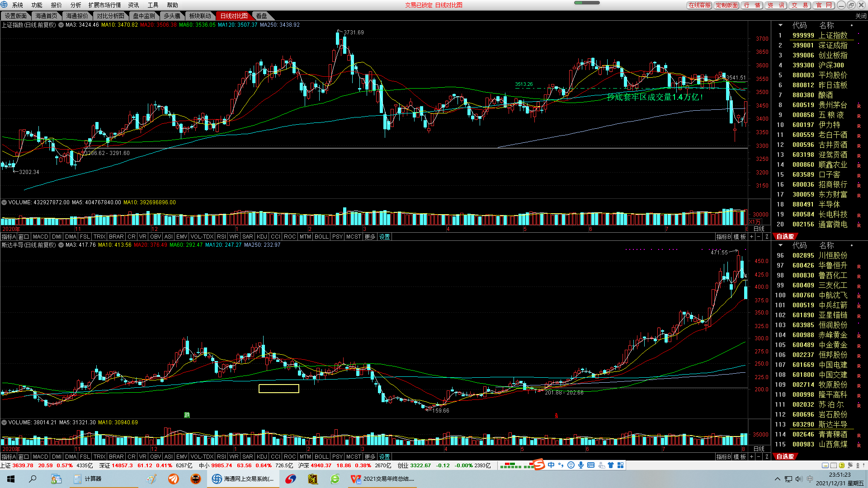Click the 在线客服 button
The height and width of the screenshot is (488, 868).
[x=699, y=5]
